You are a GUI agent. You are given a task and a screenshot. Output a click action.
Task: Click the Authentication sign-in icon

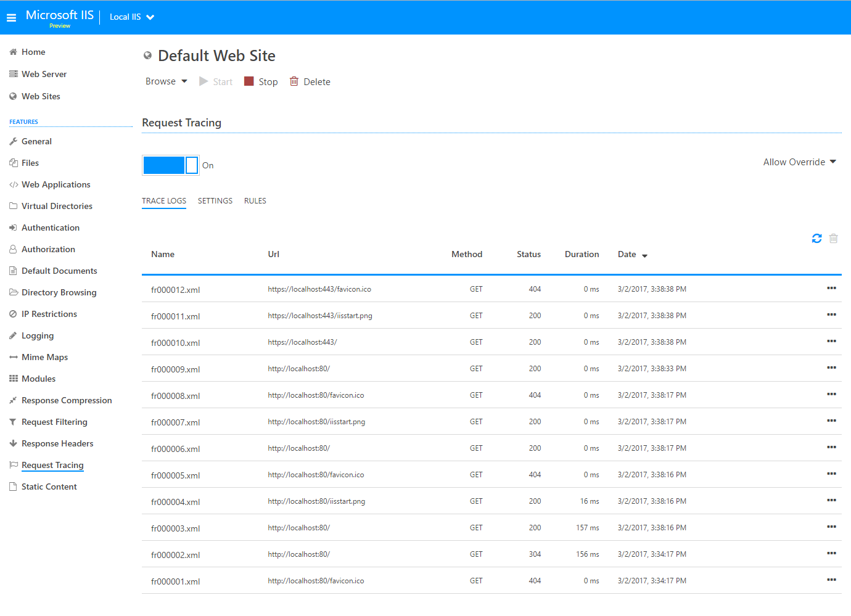[x=13, y=228]
